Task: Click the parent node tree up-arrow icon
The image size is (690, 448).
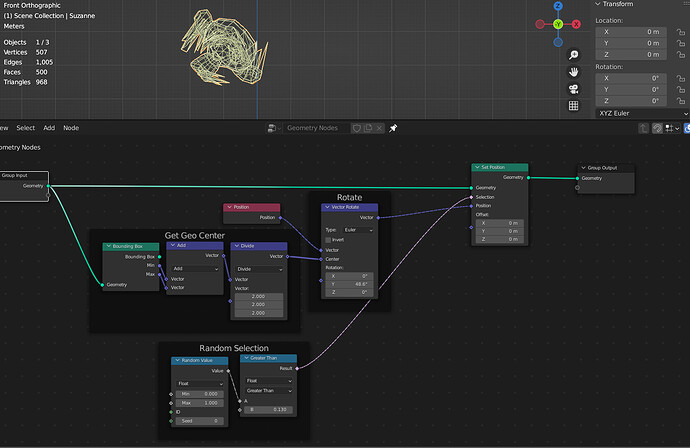Action: [643, 128]
